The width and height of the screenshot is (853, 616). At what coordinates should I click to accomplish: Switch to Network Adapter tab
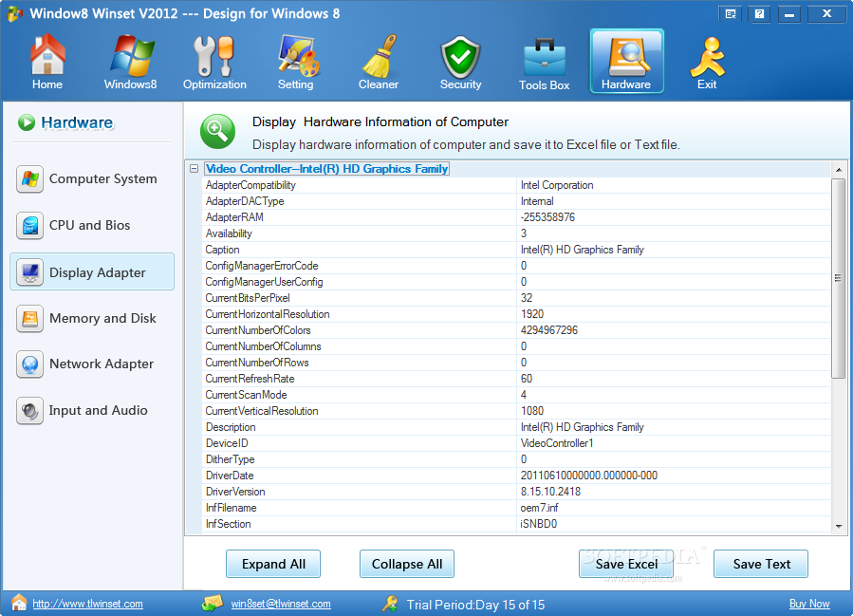point(92,364)
